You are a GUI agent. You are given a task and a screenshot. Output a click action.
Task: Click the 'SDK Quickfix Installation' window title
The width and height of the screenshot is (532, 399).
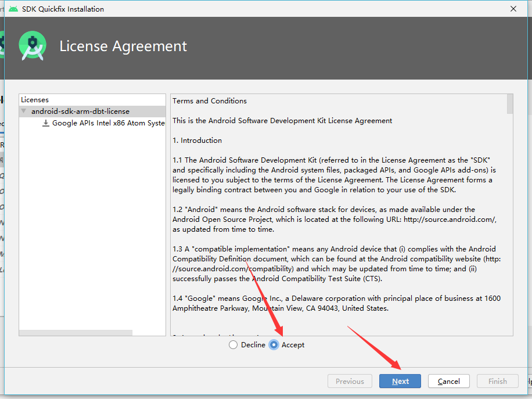click(x=63, y=9)
